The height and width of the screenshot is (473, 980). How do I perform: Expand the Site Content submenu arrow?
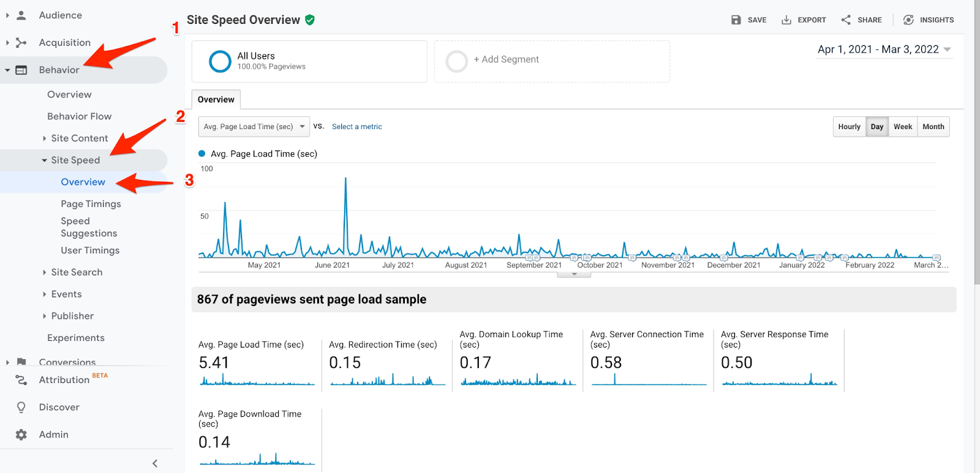click(x=44, y=138)
